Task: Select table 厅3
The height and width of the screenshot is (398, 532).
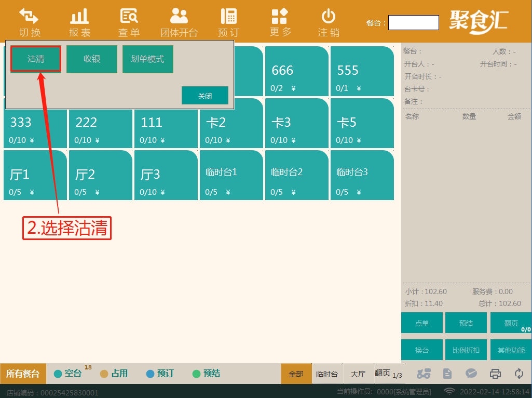Action: pos(166,175)
